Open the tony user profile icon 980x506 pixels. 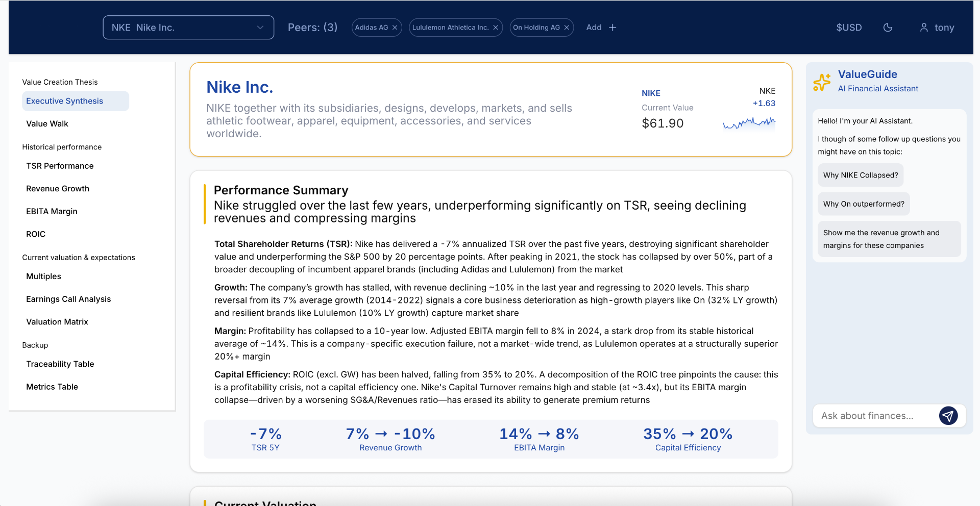click(x=924, y=28)
